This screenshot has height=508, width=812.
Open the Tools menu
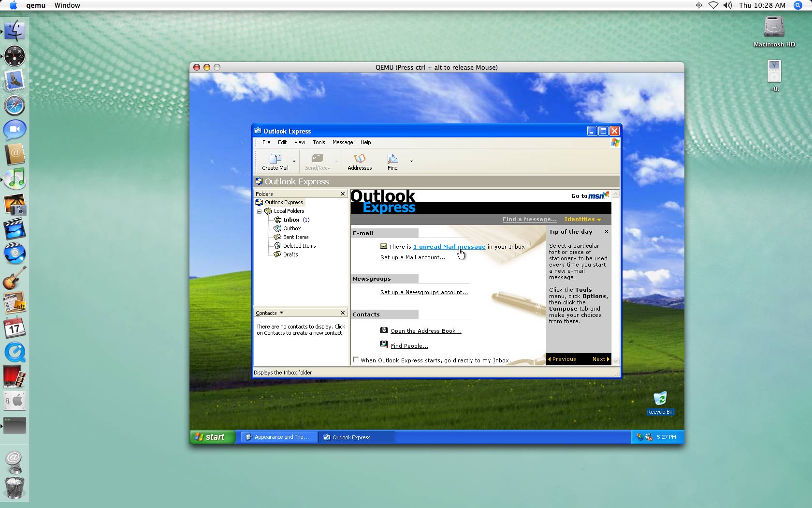coord(319,142)
